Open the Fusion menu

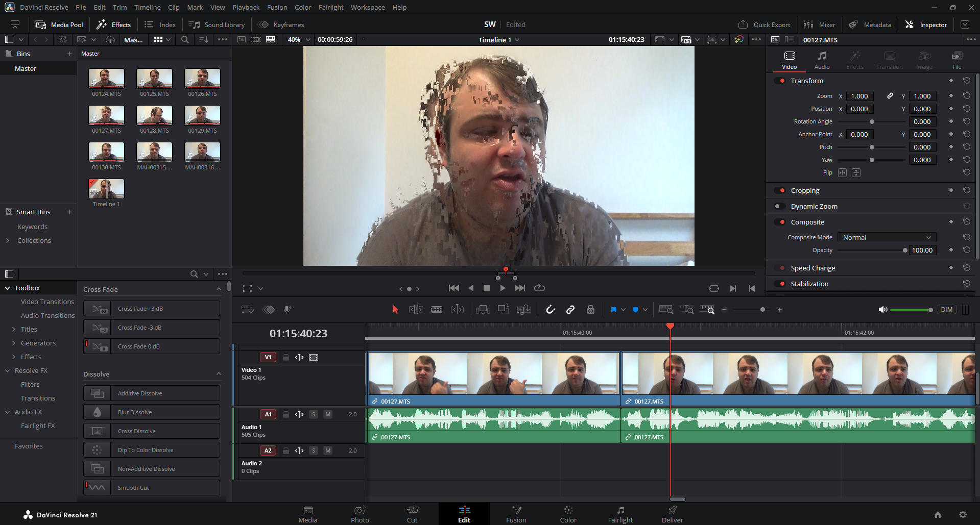pos(277,7)
